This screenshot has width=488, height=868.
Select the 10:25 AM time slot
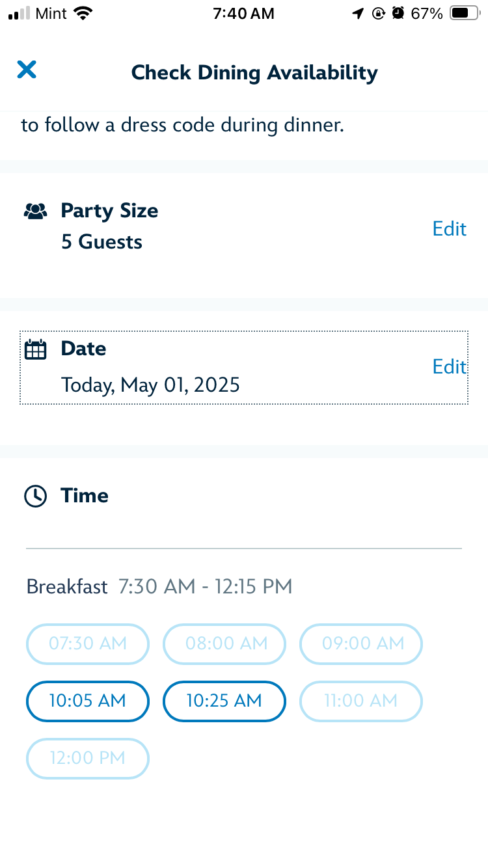(x=224, y=701)
